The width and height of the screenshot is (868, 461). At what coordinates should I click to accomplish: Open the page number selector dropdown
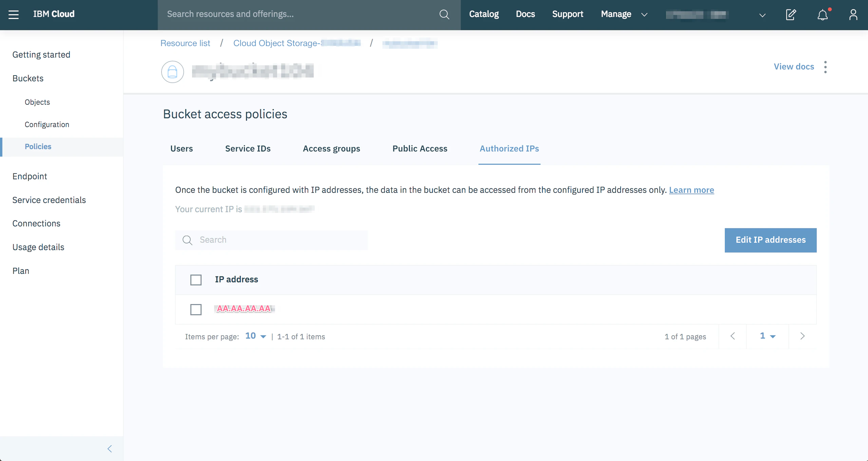click(x=768, y=336)
